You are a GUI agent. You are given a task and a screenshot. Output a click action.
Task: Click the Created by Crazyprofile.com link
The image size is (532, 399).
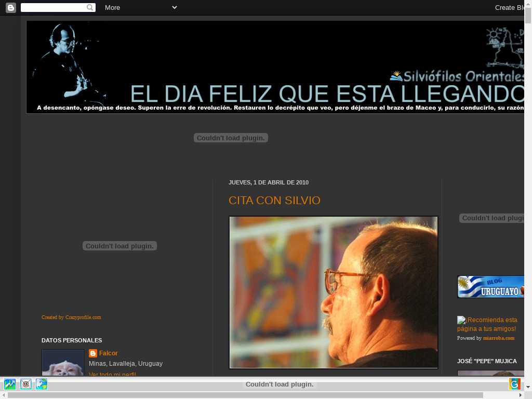point(71,317)
